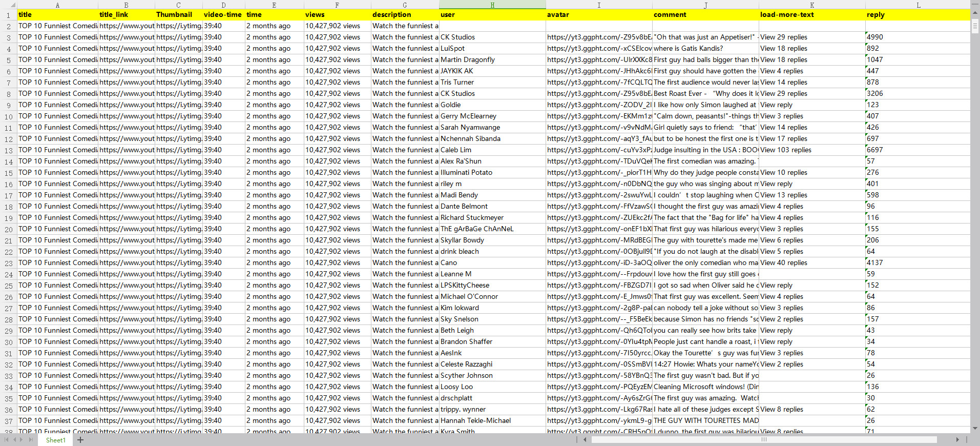Image resolution: width=980 pixels, height=446 pixels.
Task: Click horizontal scrollbar left arrow
Action: (585, 440)
